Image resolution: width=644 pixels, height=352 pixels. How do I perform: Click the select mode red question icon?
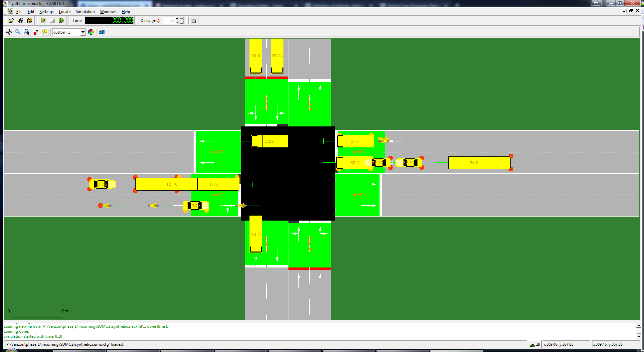[36, 32]
